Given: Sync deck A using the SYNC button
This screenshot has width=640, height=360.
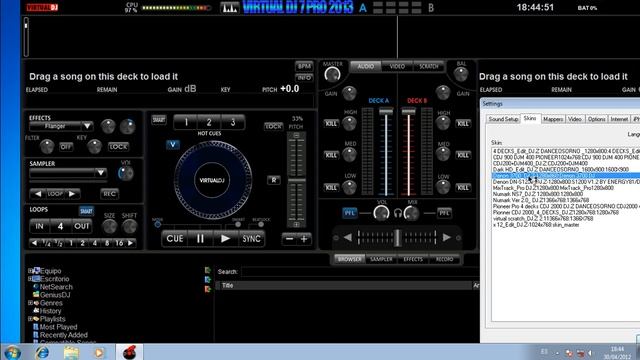Looking at the screenshot, I should pyautogui.click(x=251, y=239).
